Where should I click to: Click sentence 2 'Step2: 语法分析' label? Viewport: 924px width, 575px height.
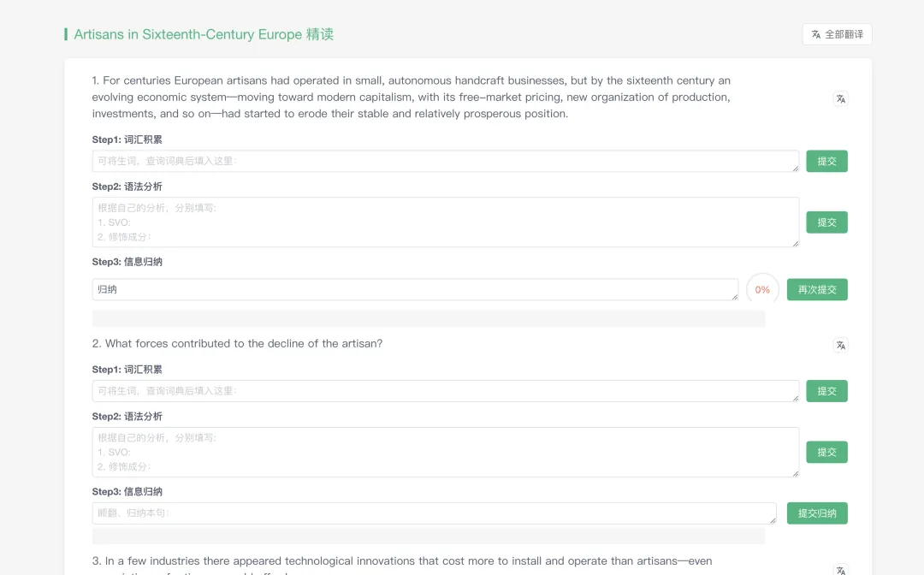tap(127, 416)
